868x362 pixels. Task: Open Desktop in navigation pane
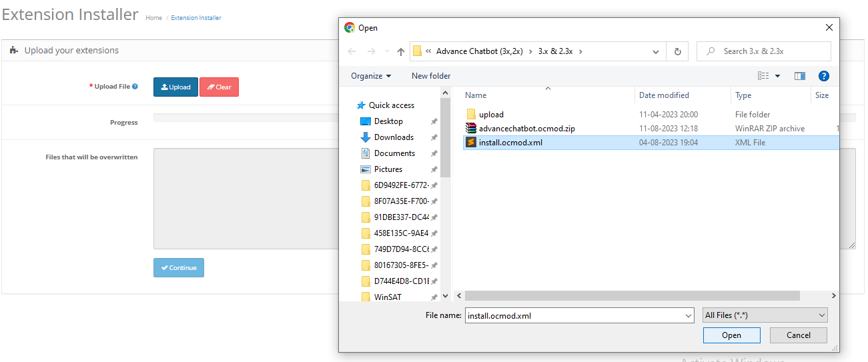[388, 121]
